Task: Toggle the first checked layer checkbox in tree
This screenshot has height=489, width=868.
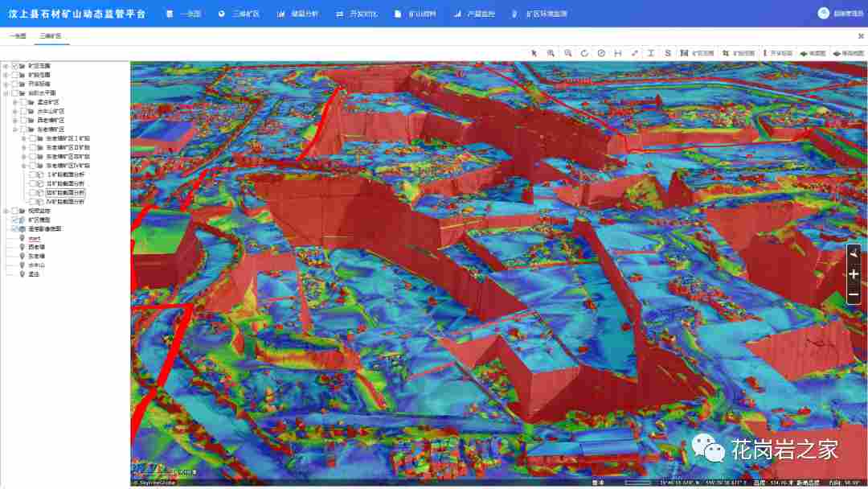Action: [15, 66]
